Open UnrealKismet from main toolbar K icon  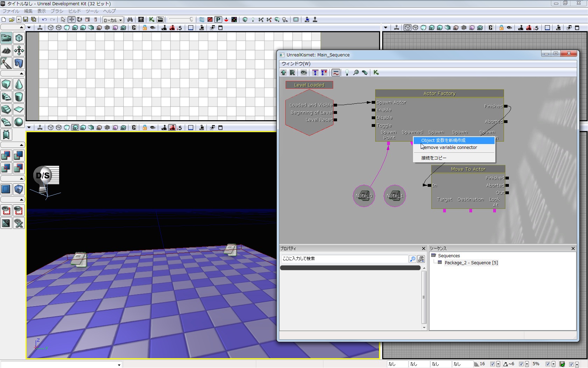coord(152,20)
